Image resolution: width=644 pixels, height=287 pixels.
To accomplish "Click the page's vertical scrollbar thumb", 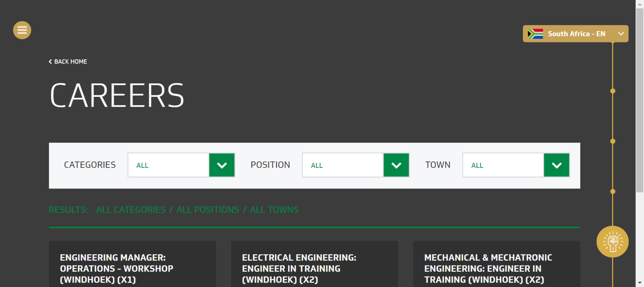I will click(x=640, y=100).
